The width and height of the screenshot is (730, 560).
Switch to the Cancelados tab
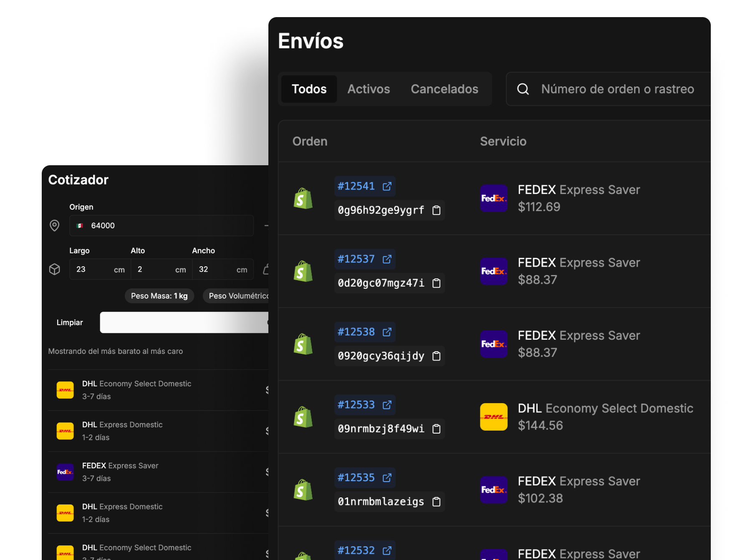click(445, 89)
